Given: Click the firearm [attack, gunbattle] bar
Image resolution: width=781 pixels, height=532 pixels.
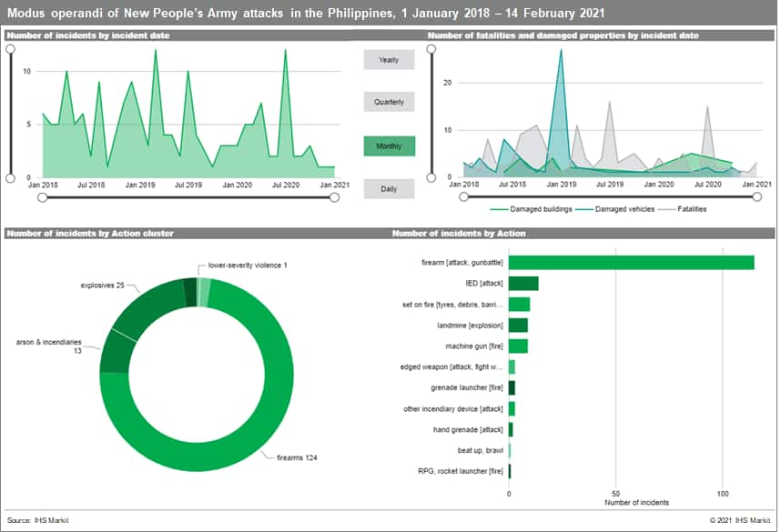Looking at the screenshot, I should (x=630, y=263).
